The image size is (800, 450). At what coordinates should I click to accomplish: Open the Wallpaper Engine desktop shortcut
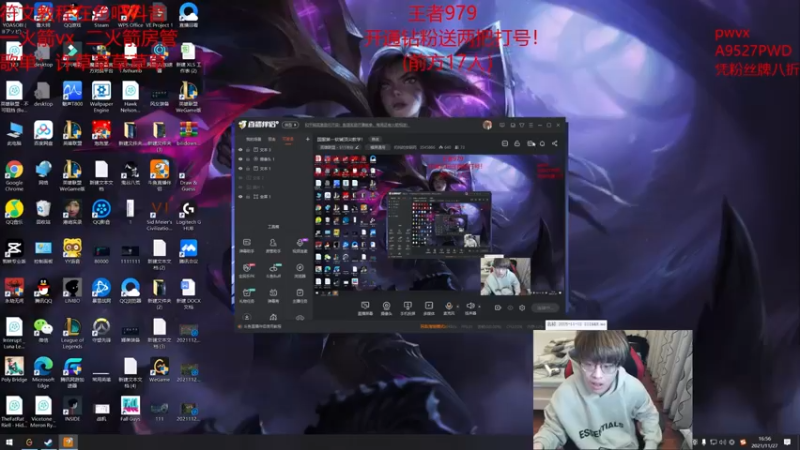pyautogui.click(x=101, y=97)
